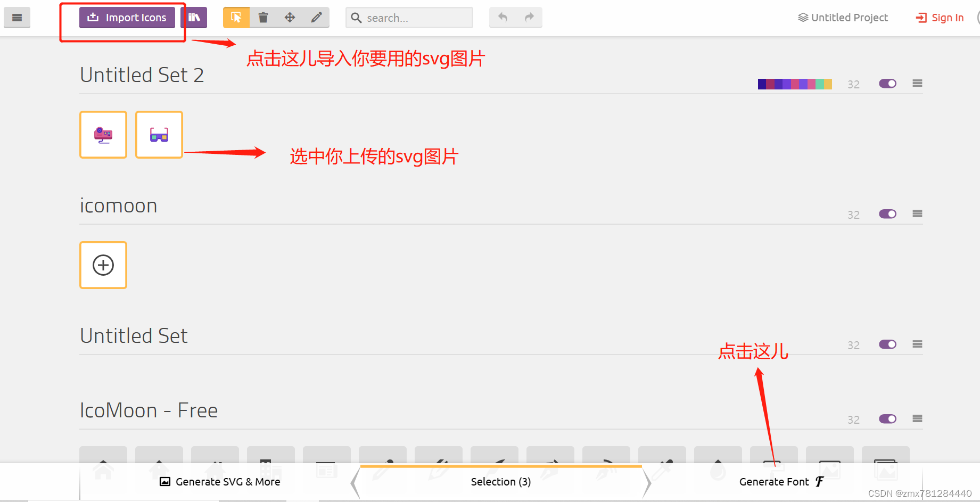Click the Import Icons button
This screenshot has width=980, height=502.
pos(127,18)
